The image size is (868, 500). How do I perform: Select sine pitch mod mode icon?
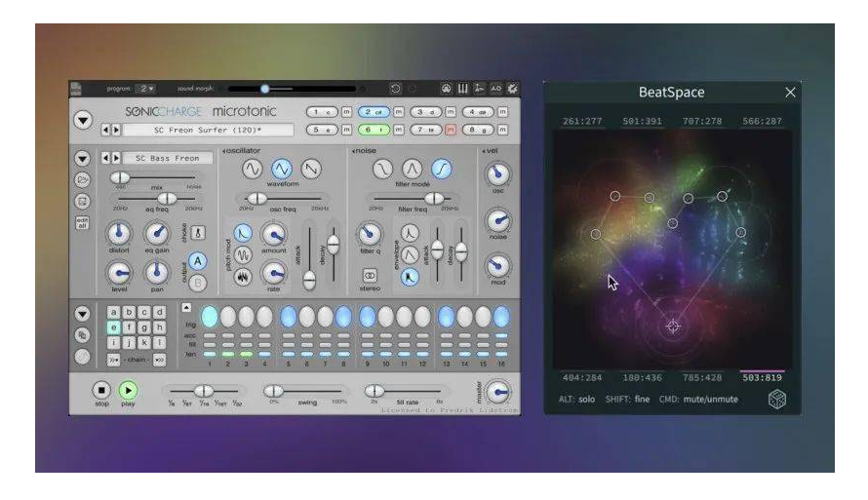tap(243, 255)
